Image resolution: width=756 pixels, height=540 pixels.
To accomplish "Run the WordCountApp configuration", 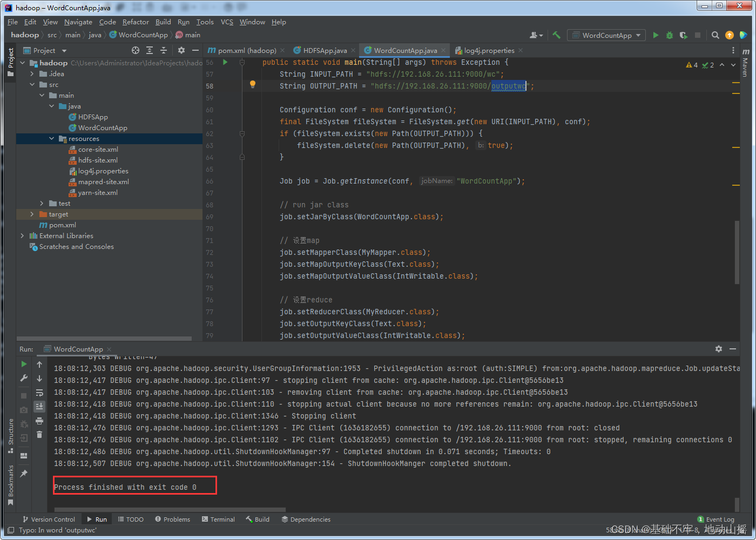I will click(x=655, y=35).
